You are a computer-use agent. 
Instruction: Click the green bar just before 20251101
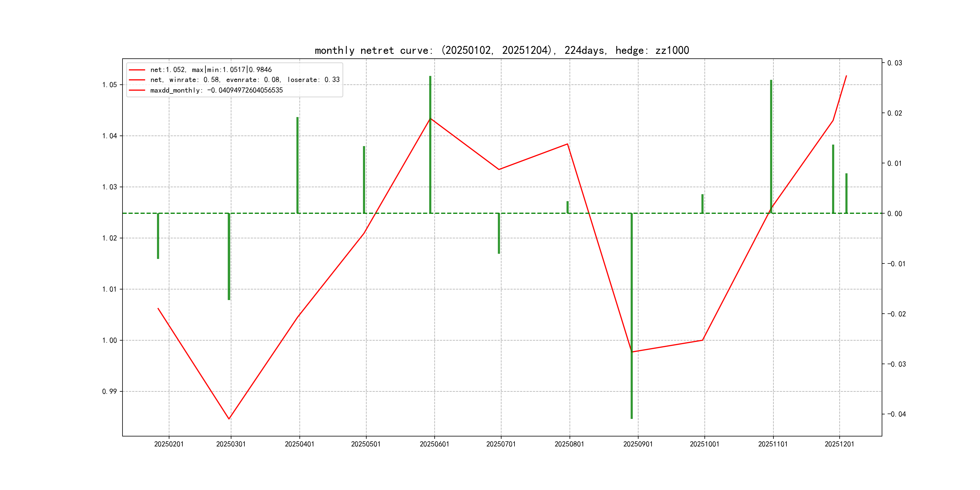point(771,146)
